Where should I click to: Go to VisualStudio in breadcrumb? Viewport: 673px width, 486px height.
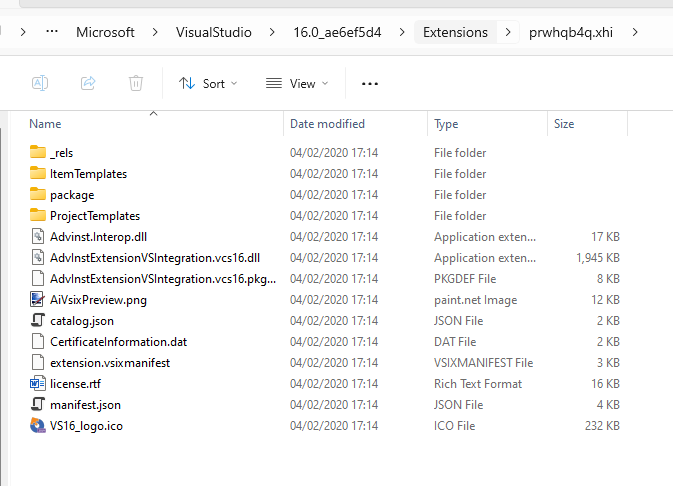pos(213,32)
